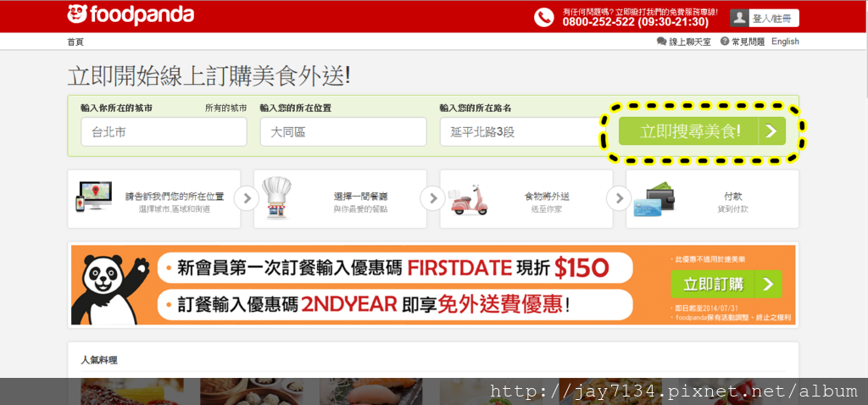Click the 立即搜尋美食! search button

(702, 131)
